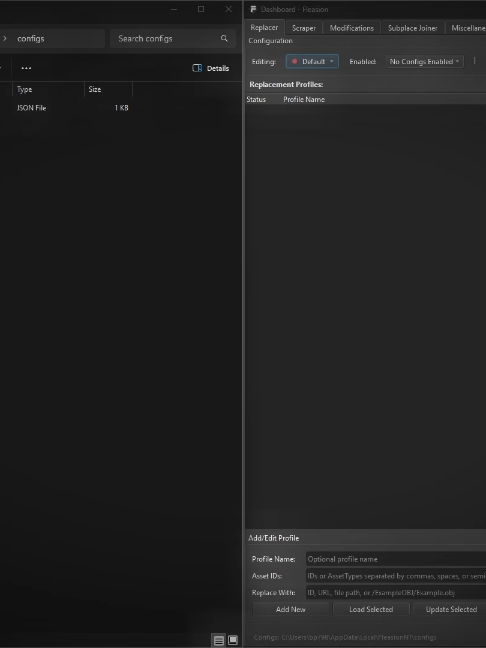Switch to large thumbnails view icon

[x=233, y=640]
